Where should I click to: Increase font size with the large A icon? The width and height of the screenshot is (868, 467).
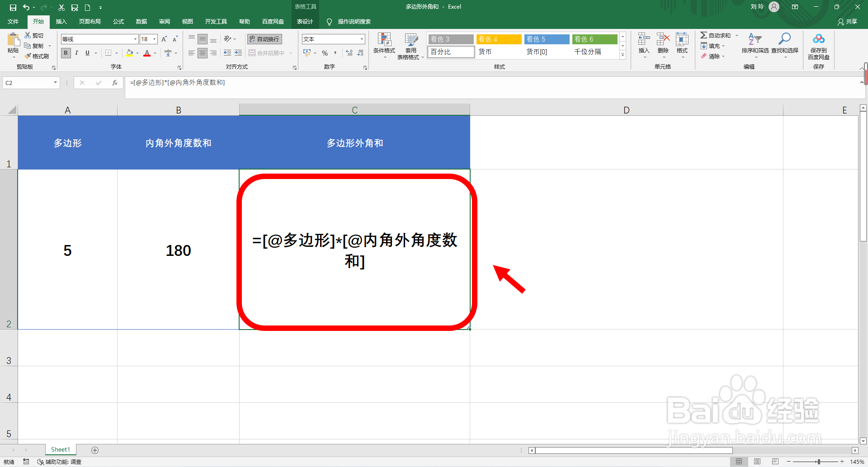click(165, 39)
